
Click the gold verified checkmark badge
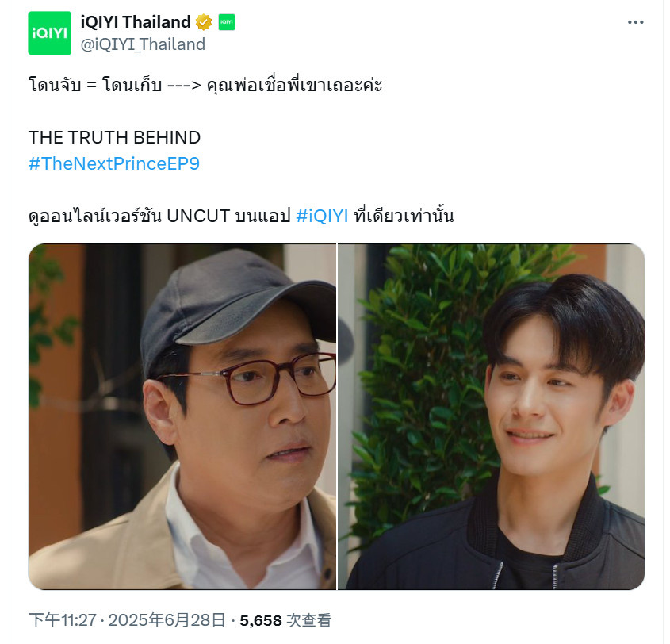click(x=204, y=22)
